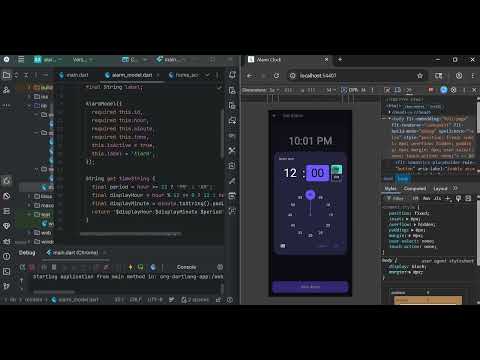
Task: Open the Computed tab in DevTools
Action: [x=415, y=188]
